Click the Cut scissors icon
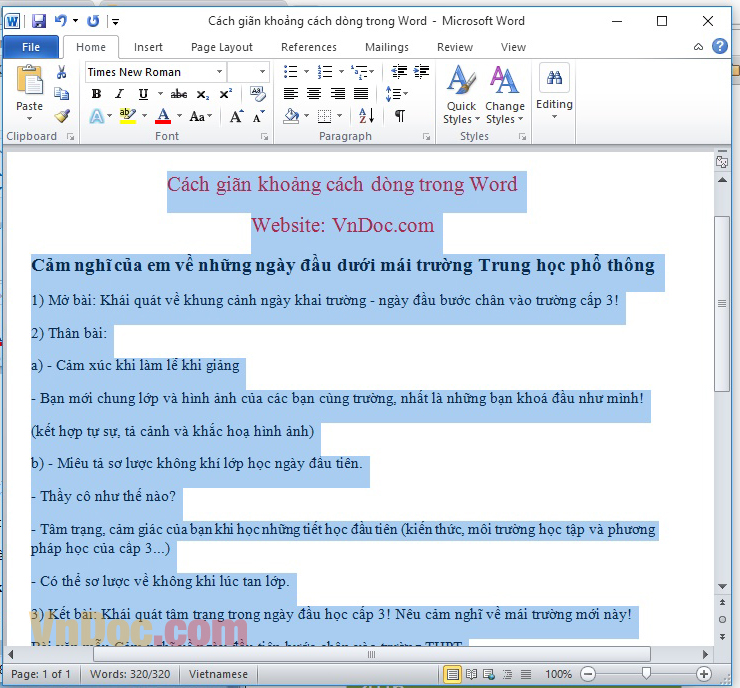The width and height of the screenshot is (740, 688). click(61, 72)
